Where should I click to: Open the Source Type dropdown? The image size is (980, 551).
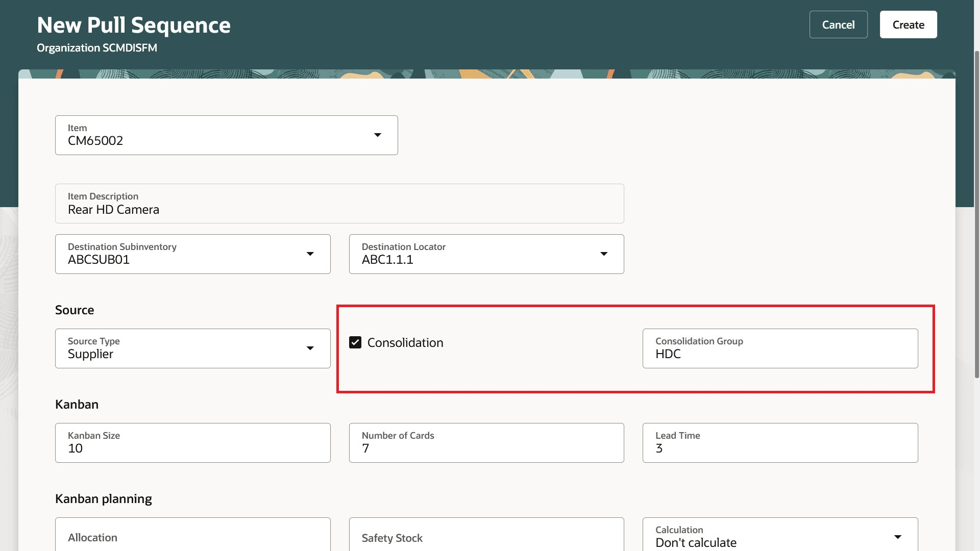click(310, 348)
